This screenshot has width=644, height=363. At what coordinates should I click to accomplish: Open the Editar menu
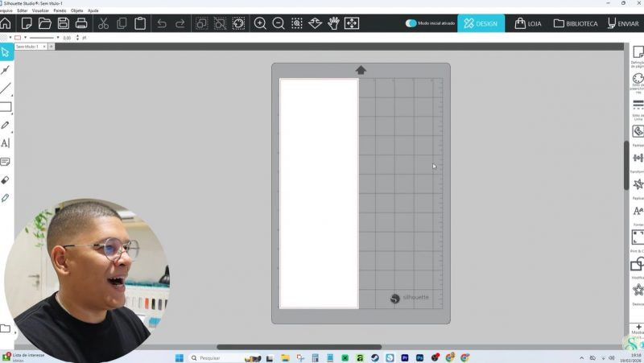click(x=23, y=10)
